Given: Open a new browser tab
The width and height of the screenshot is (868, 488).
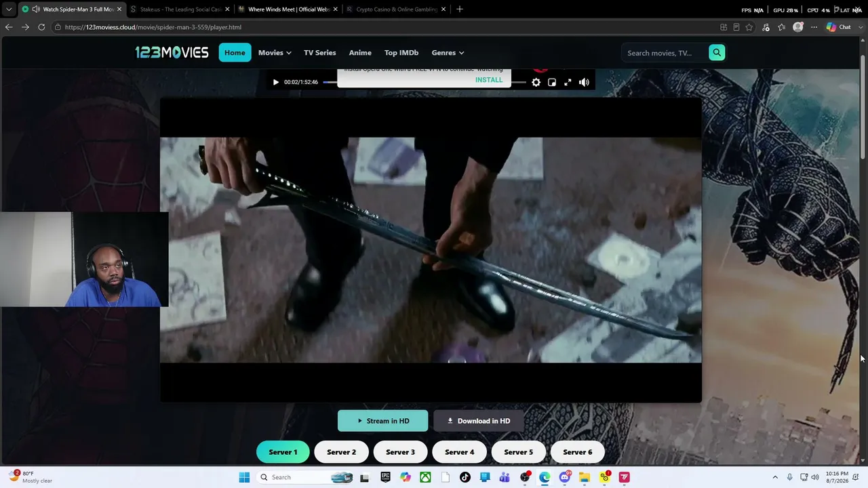Looking at the screenshot, I should (x=460, y=9).
